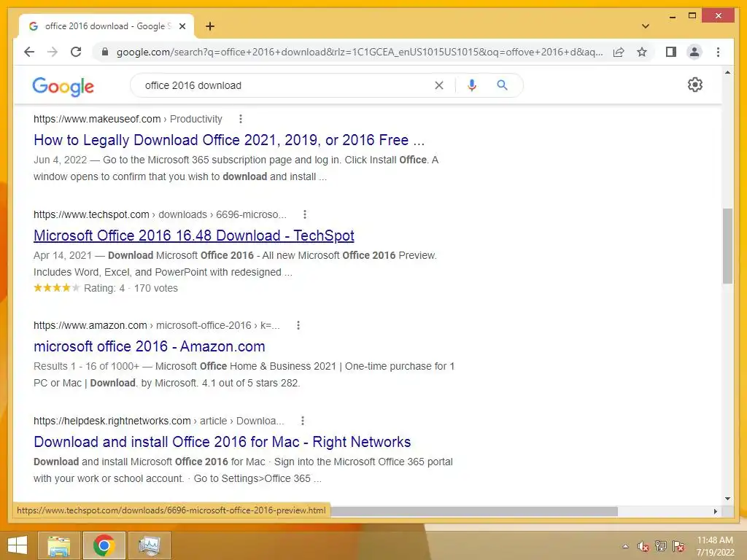Click the horizontal scrollbar thumb
747x560 pixels.
coord(474,511)
